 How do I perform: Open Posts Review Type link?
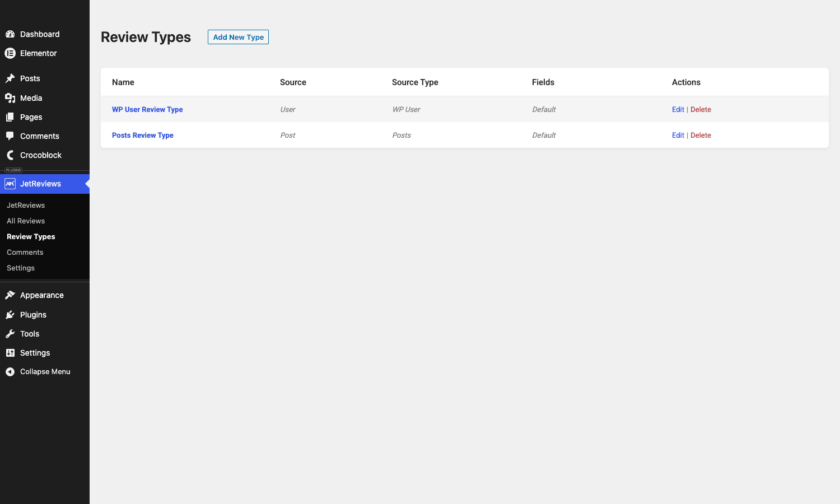point(143,136)
